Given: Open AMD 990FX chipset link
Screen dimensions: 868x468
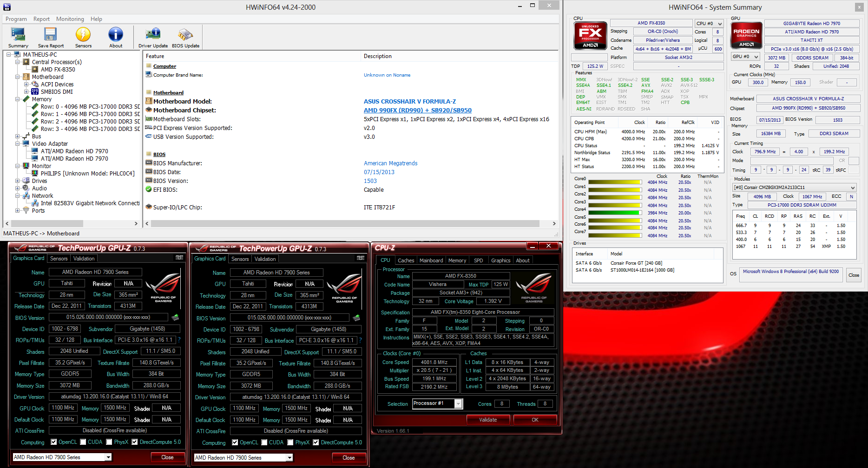Looking at the screenshot, I should tap(418, 110).
